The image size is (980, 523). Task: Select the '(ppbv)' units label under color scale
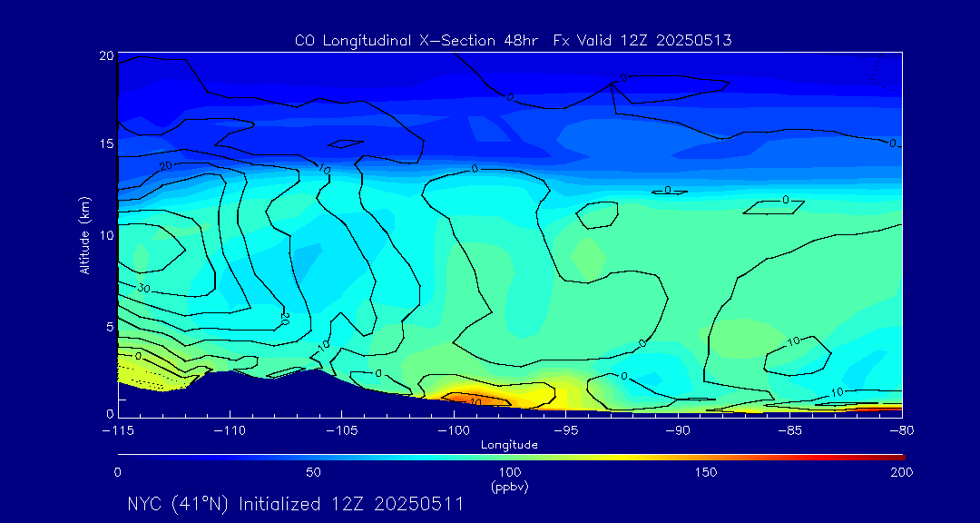tap(509, 488)
